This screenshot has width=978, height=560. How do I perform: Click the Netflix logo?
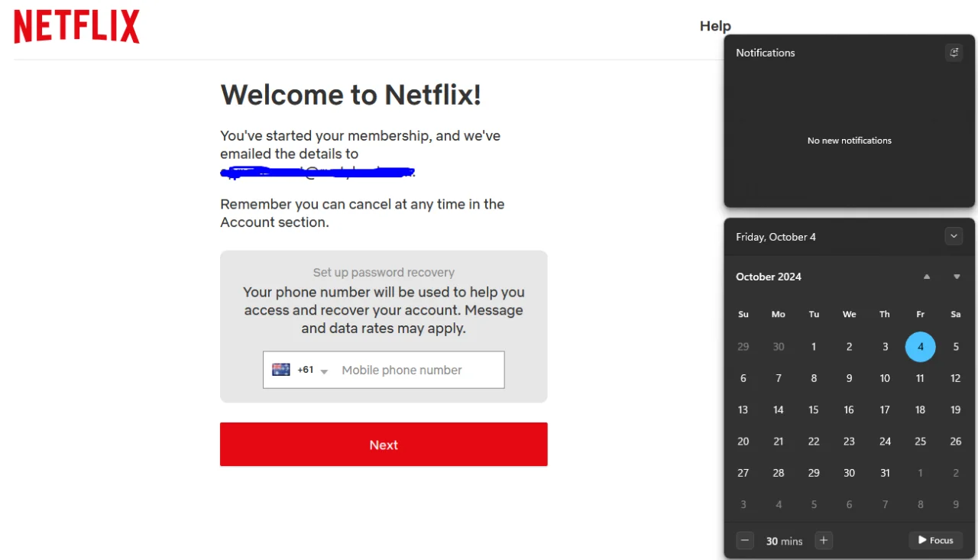(x=76, y=27)
